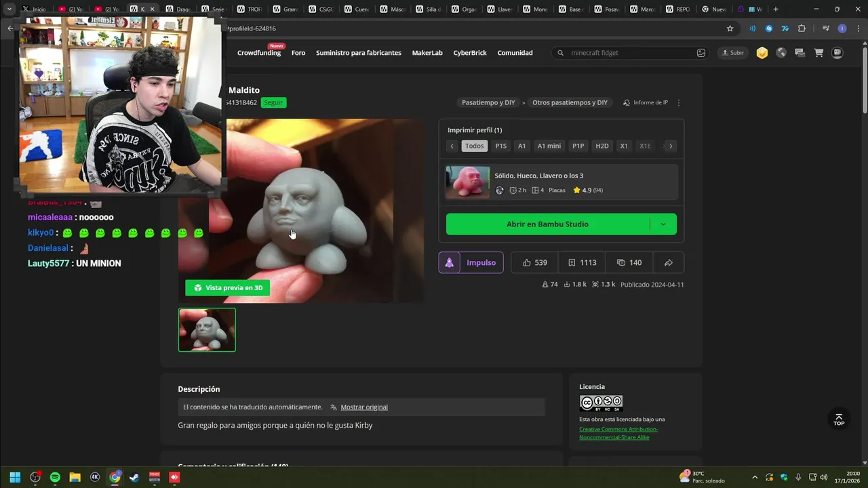
Task: Click the Creative Commons license badge
Action: (x=601, y=403)
